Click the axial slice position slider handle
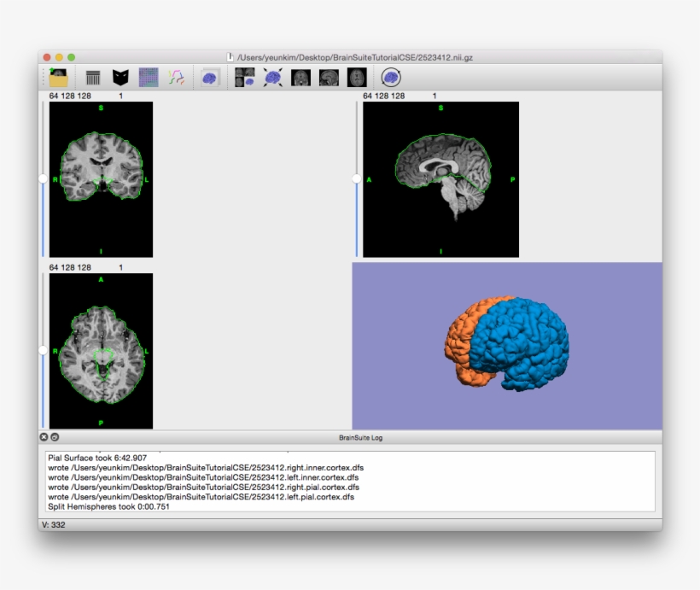The width and height of the screenshot is (700, 590). coord(41,350)
